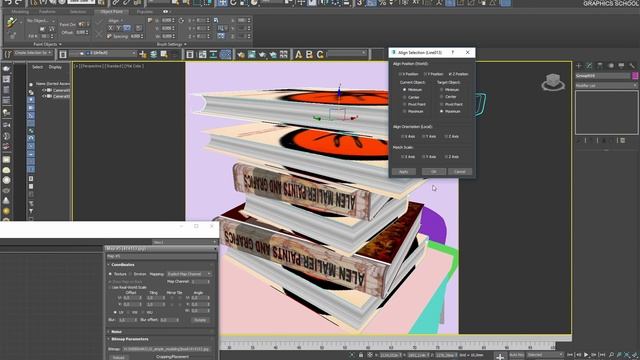
Task: Click the Play Animation button
Action: (x=586, y=355)
